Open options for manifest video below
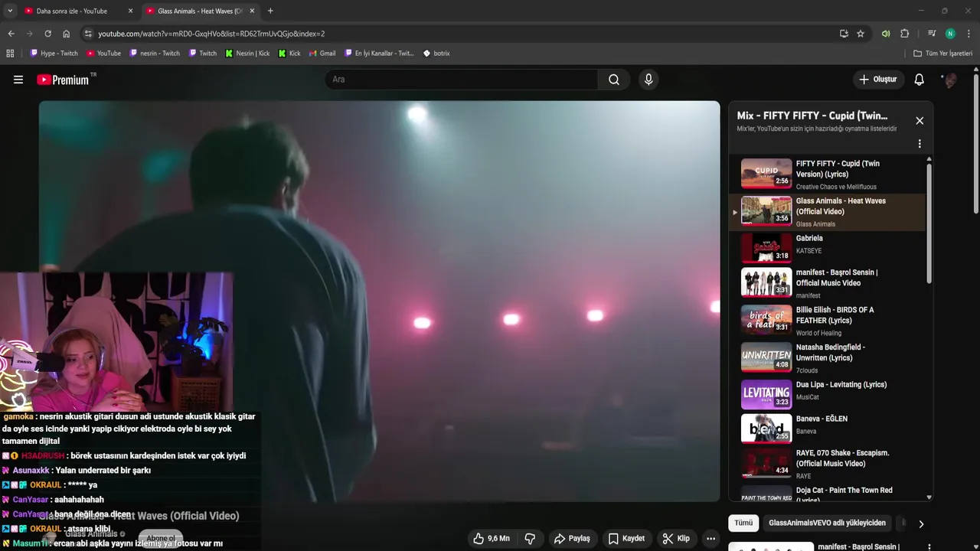The image size is (980, 551). tap(929, 547)
